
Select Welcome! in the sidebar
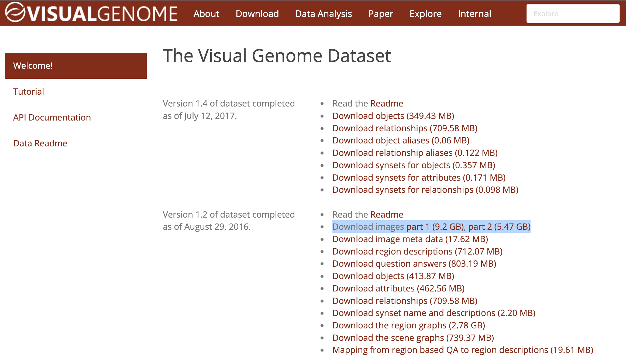pyautogui.click(x=33, y=66)
